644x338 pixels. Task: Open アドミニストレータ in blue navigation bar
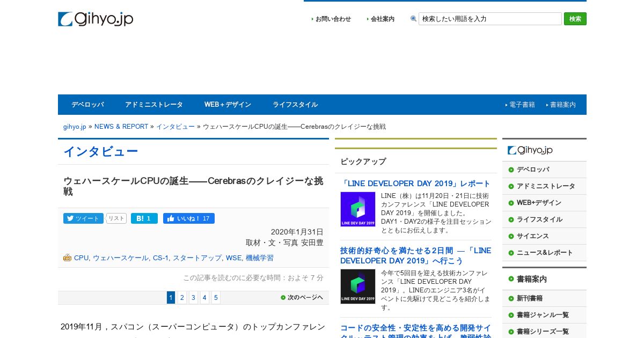coord(154,105)
